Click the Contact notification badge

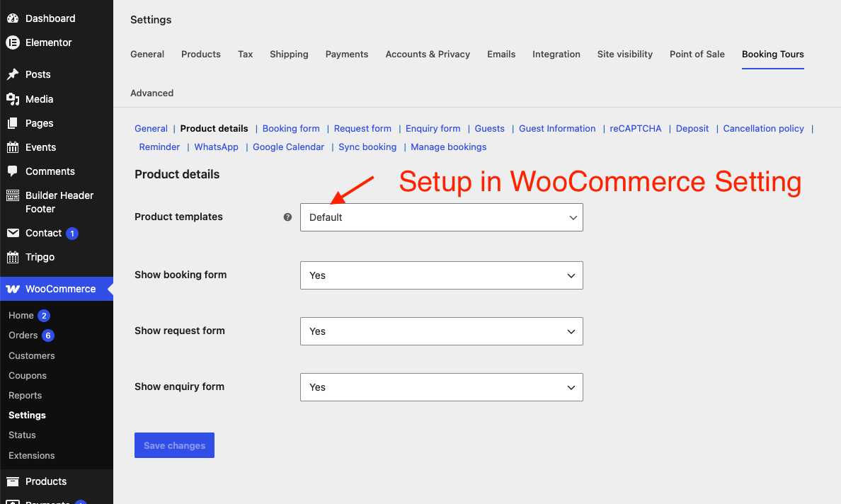(72, 233)
